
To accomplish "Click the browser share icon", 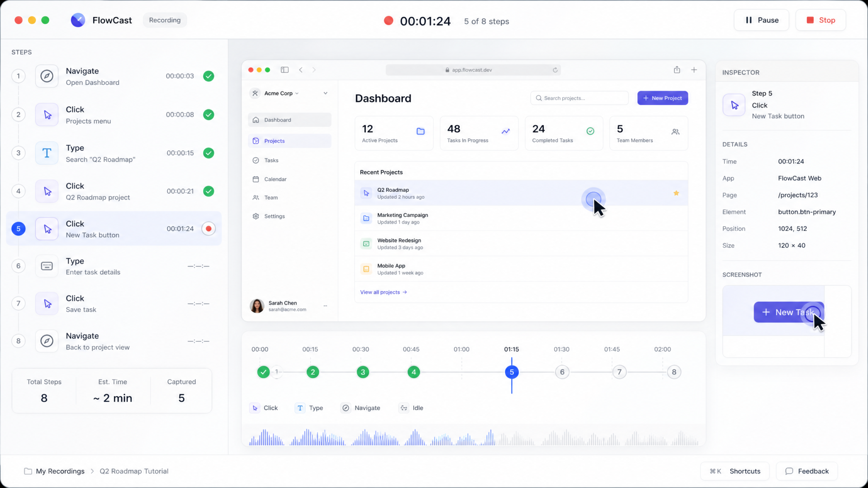I will pos(677,69).
